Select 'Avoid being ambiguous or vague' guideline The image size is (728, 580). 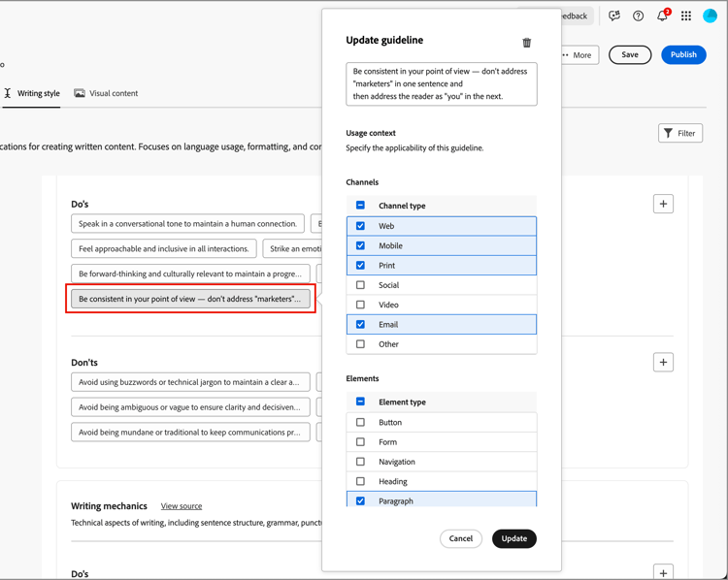click(x=190, y=407)
